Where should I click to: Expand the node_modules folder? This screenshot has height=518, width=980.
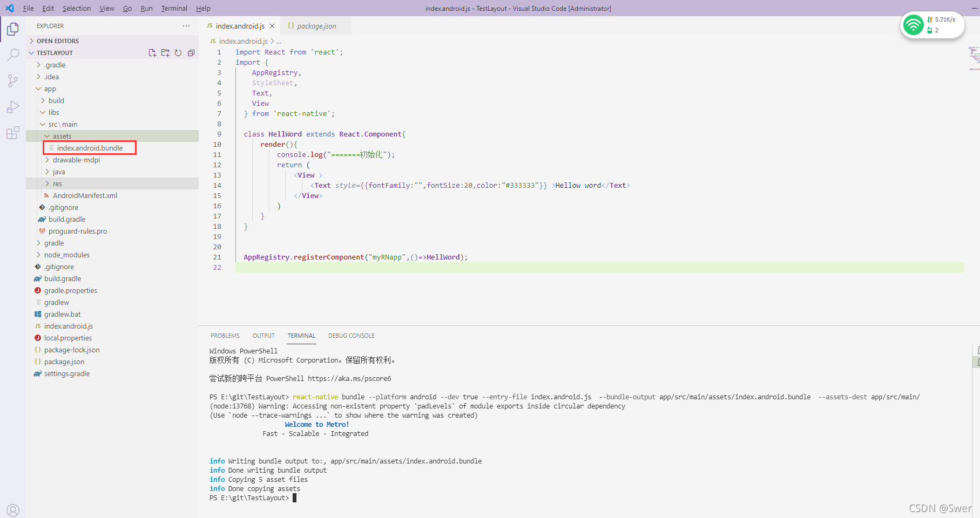(112, 255)
